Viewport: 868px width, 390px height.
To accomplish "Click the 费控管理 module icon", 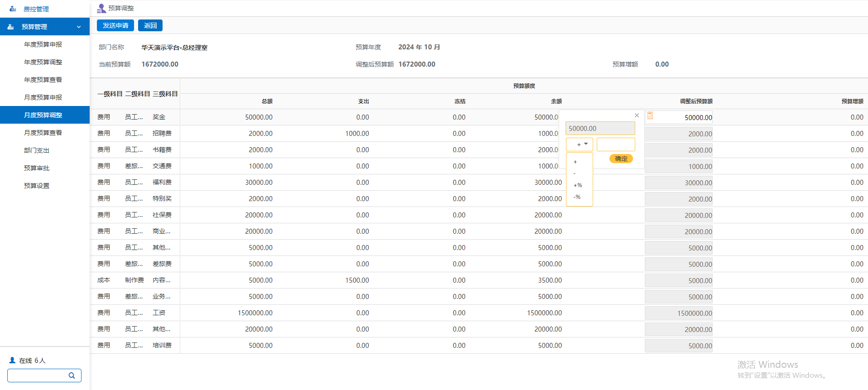I will click(13, 9).
